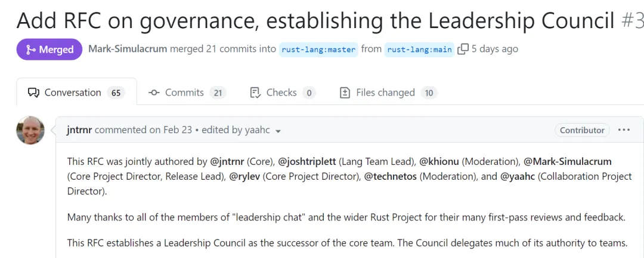Click the Conversation tab speech bubble icon
Image resolution: width=644 pixels, height=258 pixels.
tap(34, 93)
